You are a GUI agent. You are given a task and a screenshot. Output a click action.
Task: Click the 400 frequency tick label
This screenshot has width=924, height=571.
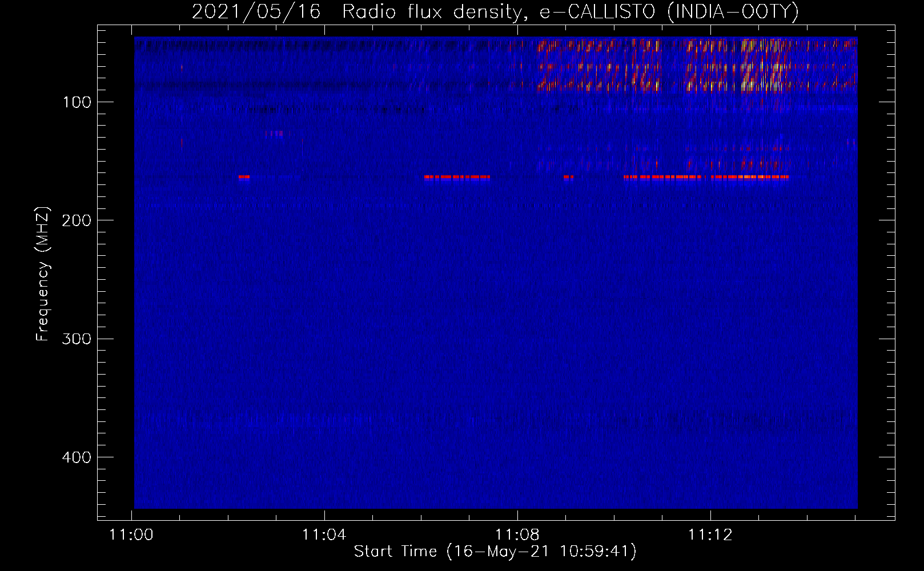click(x=77, y=457)
